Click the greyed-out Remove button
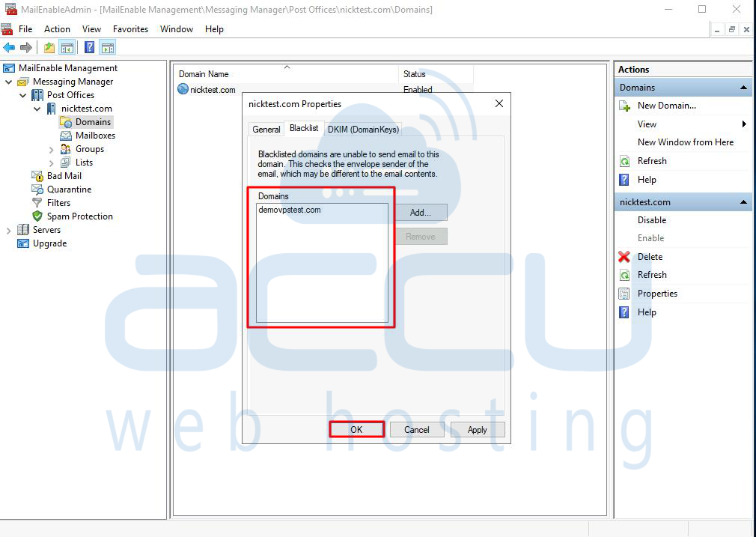 coord(421,237)
